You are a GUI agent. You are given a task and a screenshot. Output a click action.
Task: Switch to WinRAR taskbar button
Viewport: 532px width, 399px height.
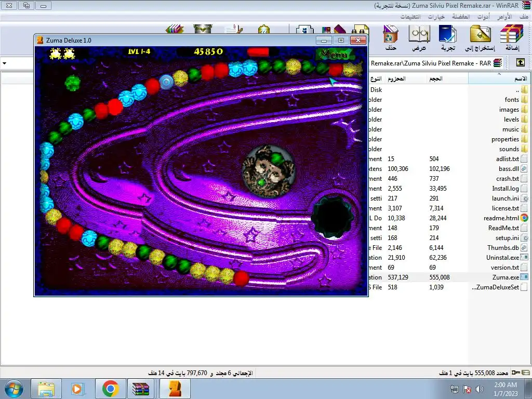click(141, 389)
